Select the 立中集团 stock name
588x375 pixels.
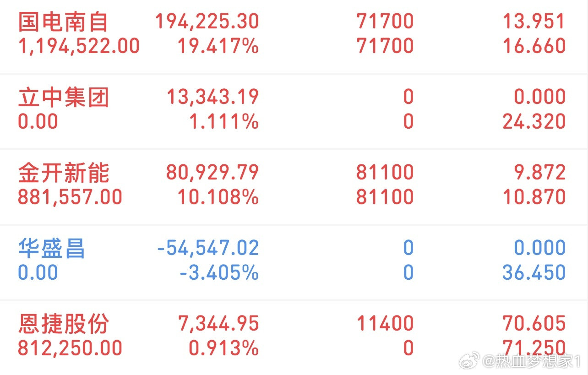[63, 98]
